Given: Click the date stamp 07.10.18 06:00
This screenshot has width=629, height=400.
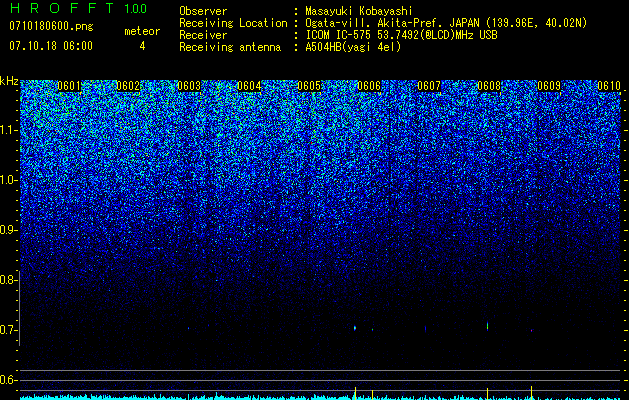Looking at the screenshot, I should (51, 46).
